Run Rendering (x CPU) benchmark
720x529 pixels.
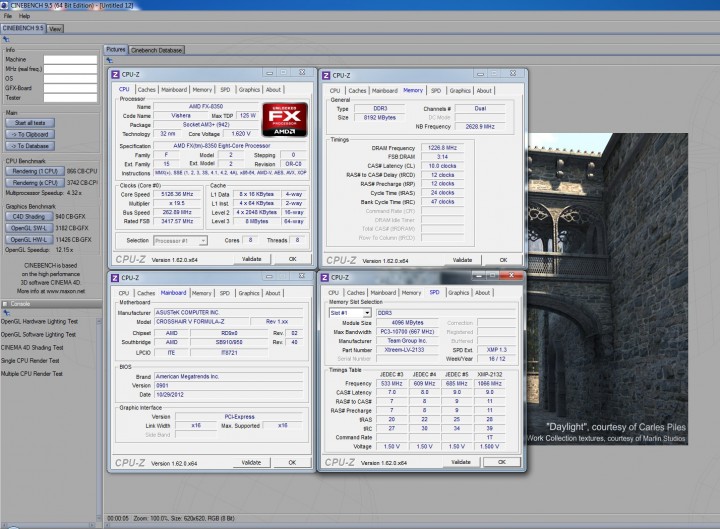[x=35, y=183]
